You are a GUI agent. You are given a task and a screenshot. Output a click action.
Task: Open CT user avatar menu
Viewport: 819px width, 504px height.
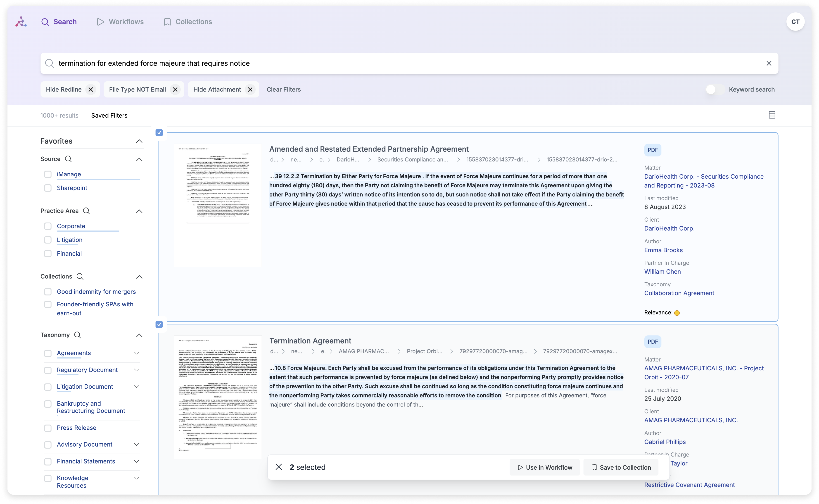pyautogui.click(x=795, y=22)
